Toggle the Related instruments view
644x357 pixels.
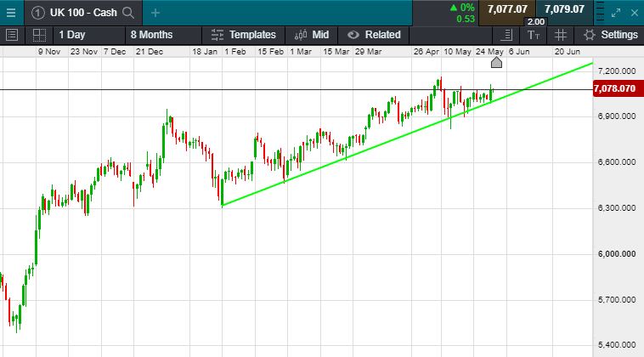[375, 35]
